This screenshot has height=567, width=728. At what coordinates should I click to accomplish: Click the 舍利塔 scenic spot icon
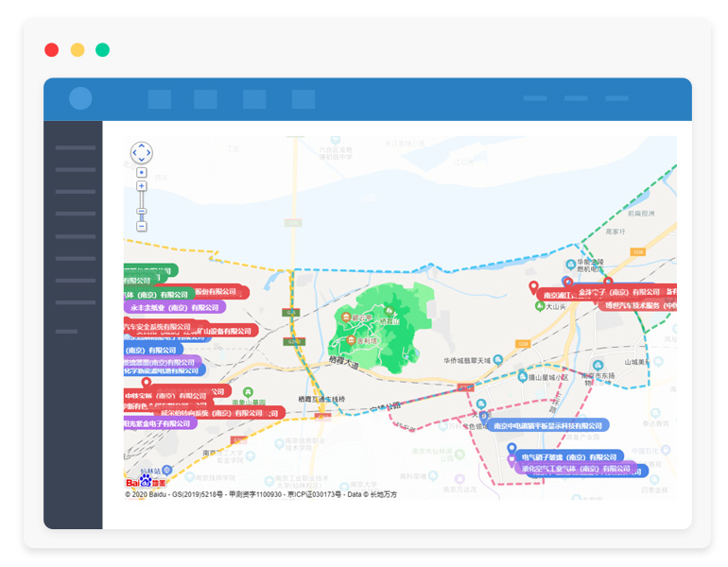point(351,340)
